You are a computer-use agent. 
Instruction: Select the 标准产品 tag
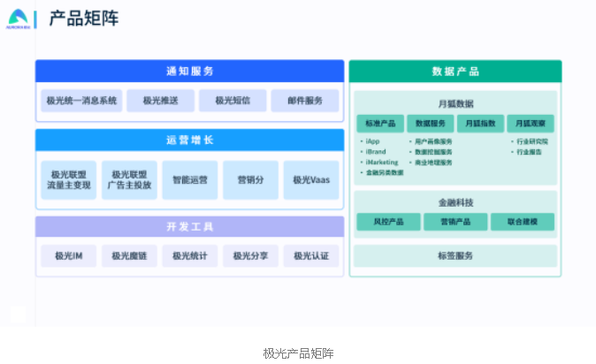click(380, 124)
